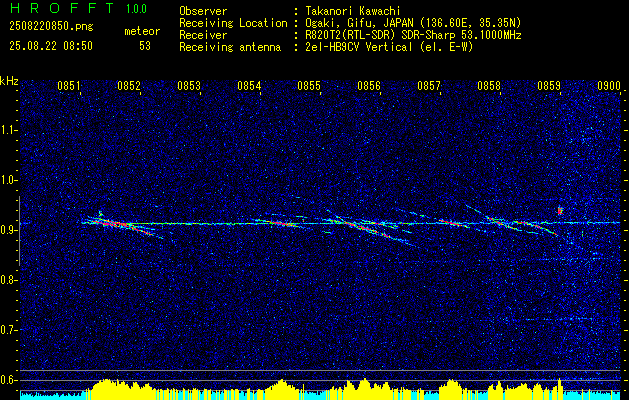629x400 pixels.
Task: Select the 0859 time marker
Action: (x=548, y=86)
